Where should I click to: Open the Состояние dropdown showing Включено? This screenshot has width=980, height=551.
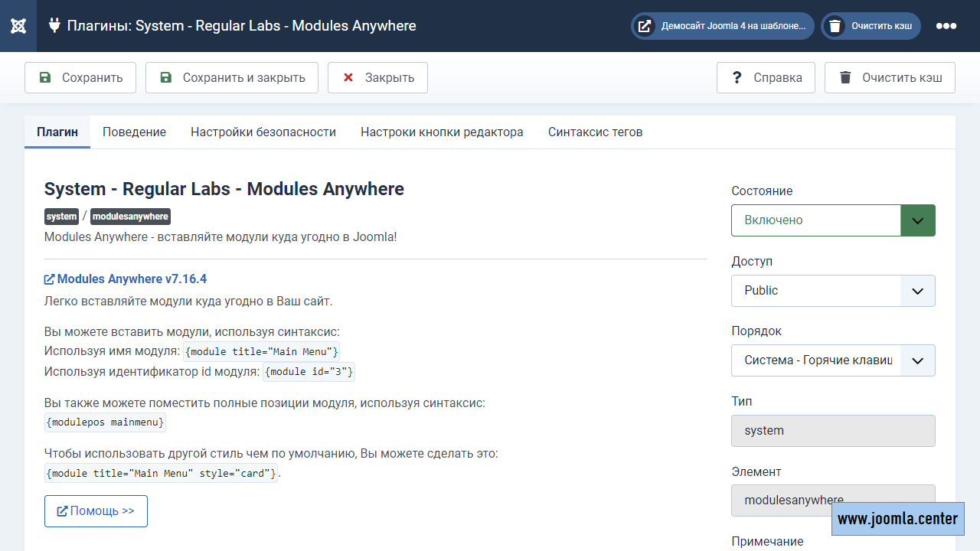pyautogui.click(x=916, y=220)
